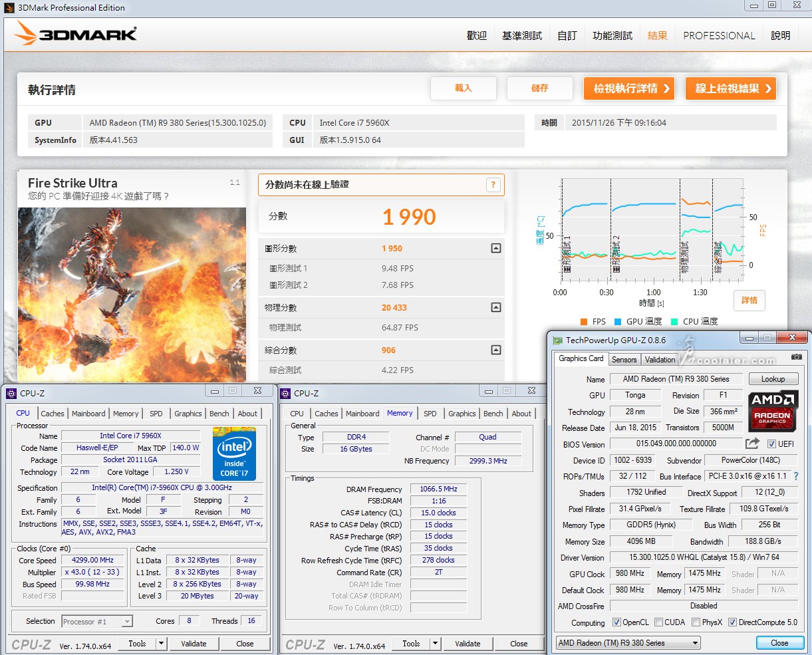Open Mainboard tab in CPU-Z processor window
812x655 pixels.
(88, 414)
